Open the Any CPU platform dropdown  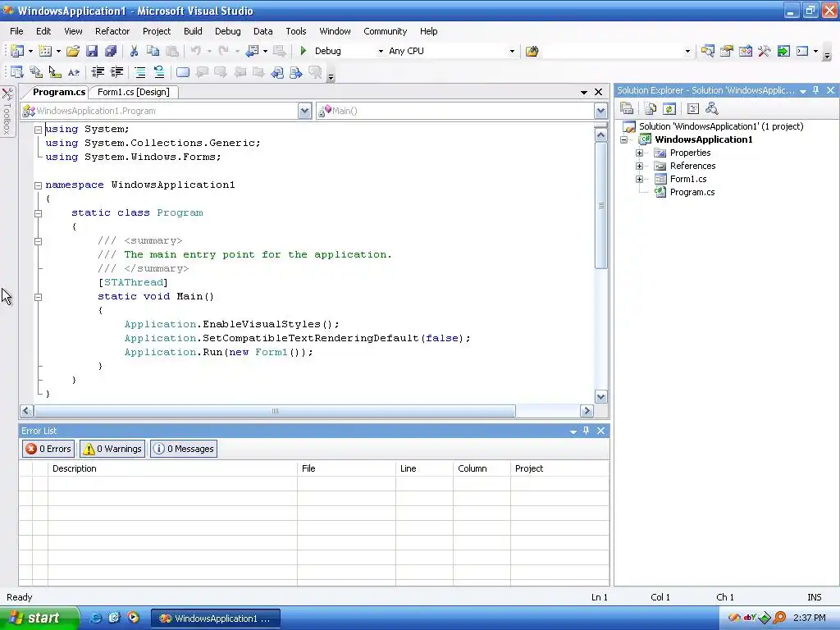512,52
